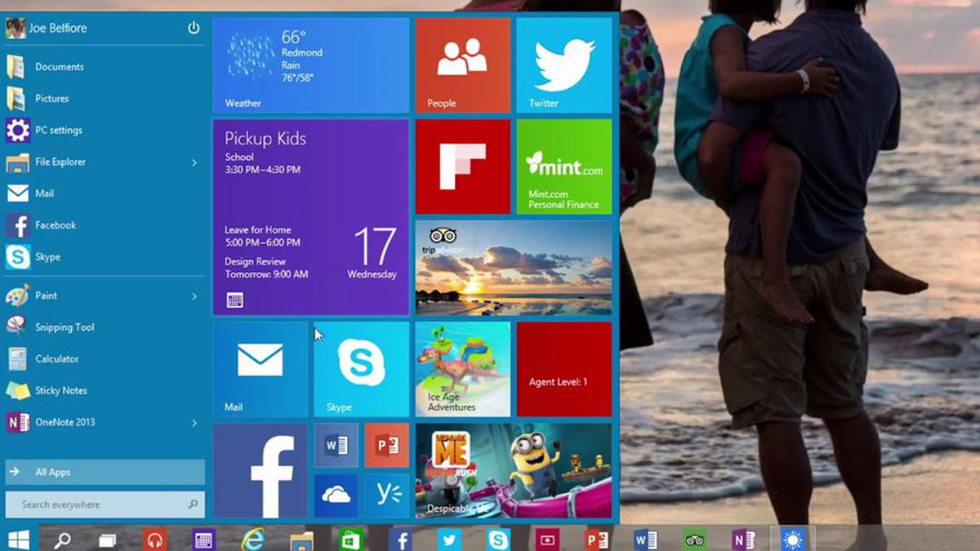Open the Word tile

pyautogui.click(x=335, y=445)
